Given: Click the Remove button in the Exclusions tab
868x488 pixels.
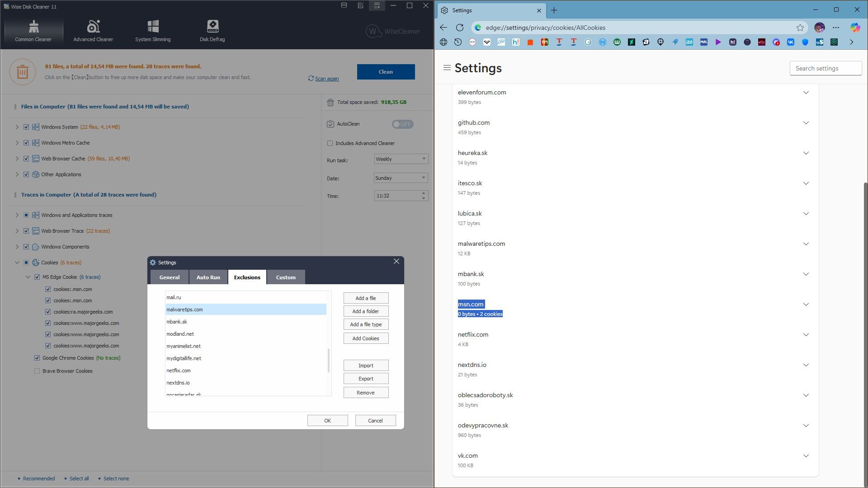Looking at the screenshot, I should 366,393.
